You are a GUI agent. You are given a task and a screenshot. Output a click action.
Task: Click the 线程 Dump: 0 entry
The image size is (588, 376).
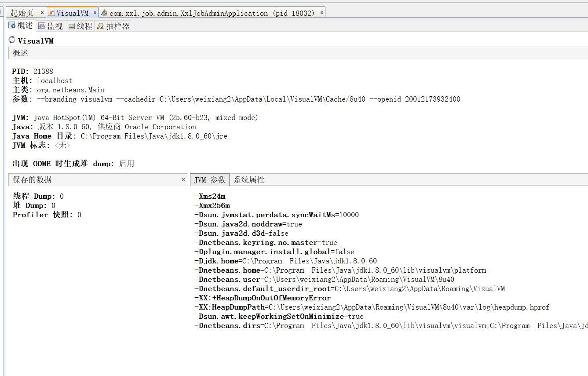click(38, 196)
